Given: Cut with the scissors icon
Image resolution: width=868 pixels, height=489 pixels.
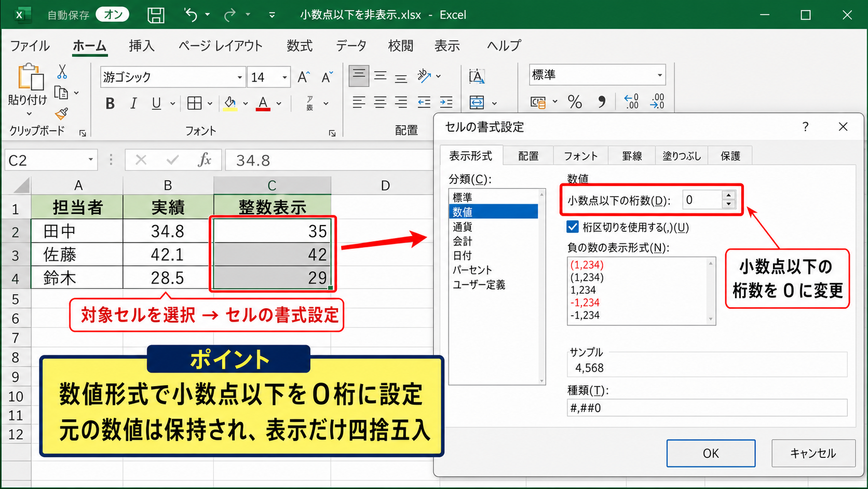Looking at the screenshot, I should (x=62, y=71).
